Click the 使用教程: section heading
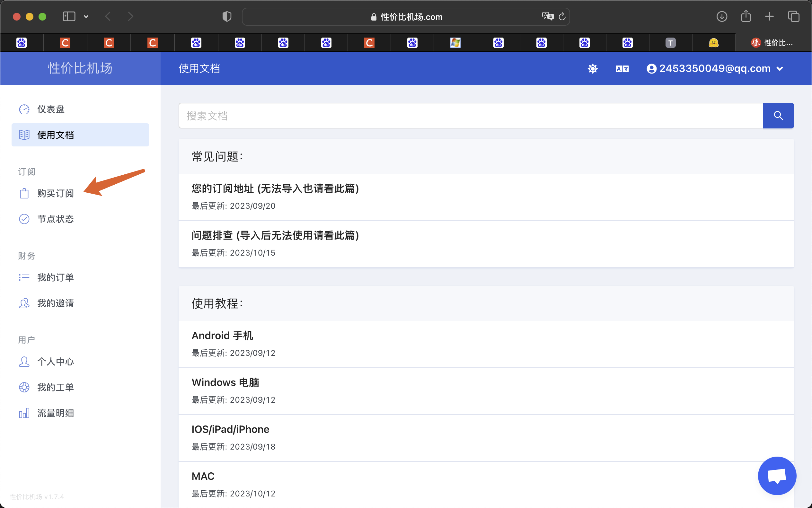Viewport: 812px width, 508px height. 217,304
